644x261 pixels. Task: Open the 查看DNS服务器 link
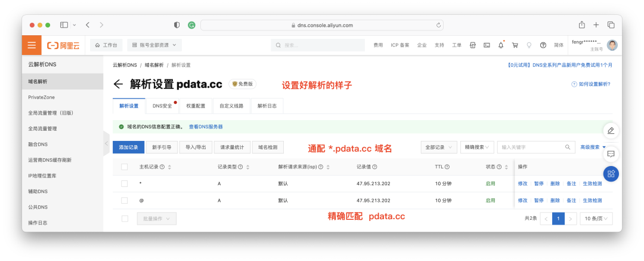206,127
